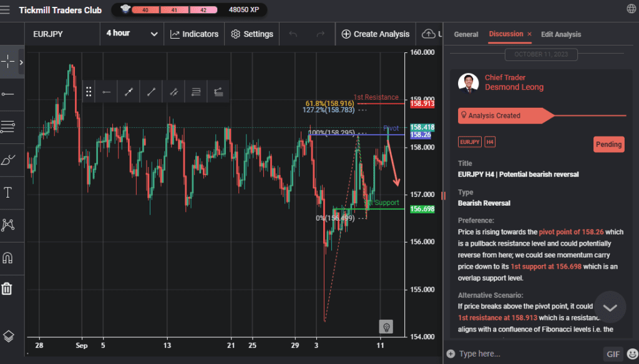639x364 pixels.
Task: Open Desmond Leong profile link
Action: (x=514, y=87)
